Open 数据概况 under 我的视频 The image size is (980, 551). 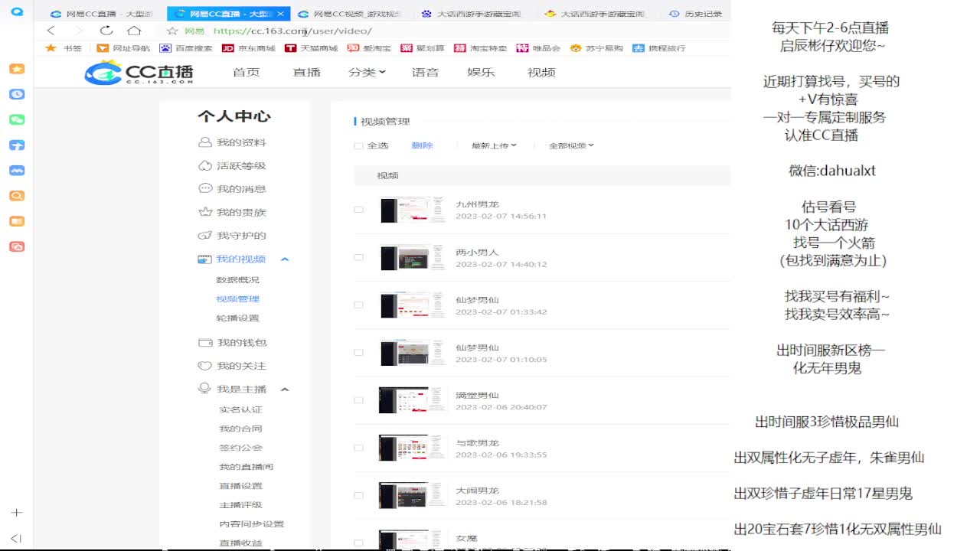pyautogui.click(x=237, y=280)
